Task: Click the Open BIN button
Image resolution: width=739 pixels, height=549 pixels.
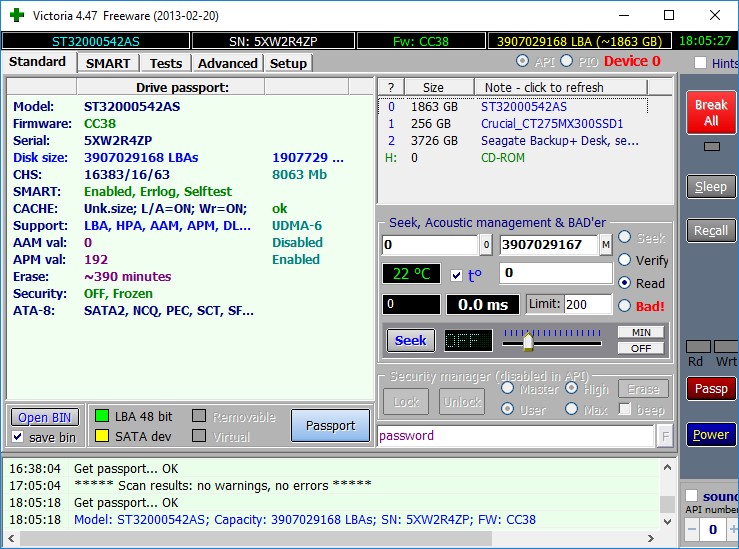Action: click(x=45, y=418)
